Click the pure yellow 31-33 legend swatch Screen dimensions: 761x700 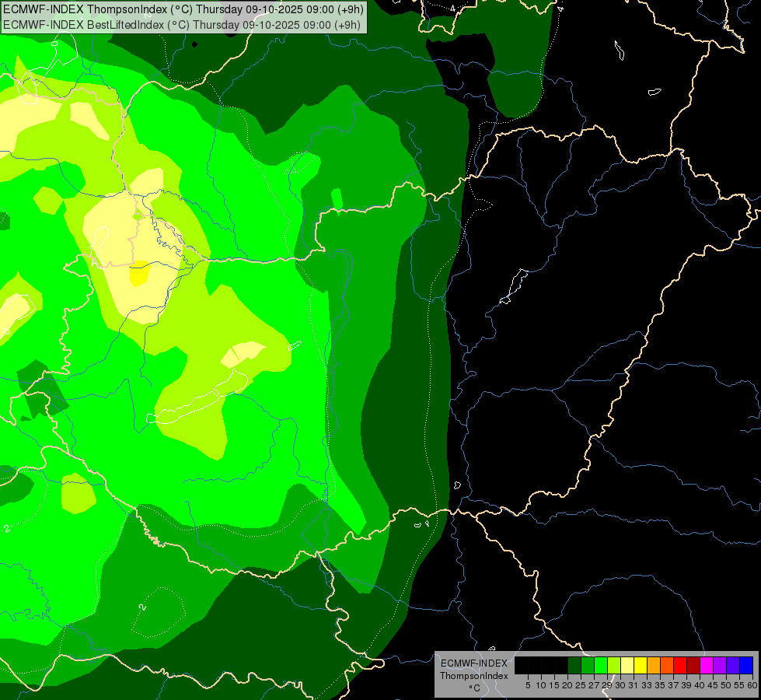[641, 665]
